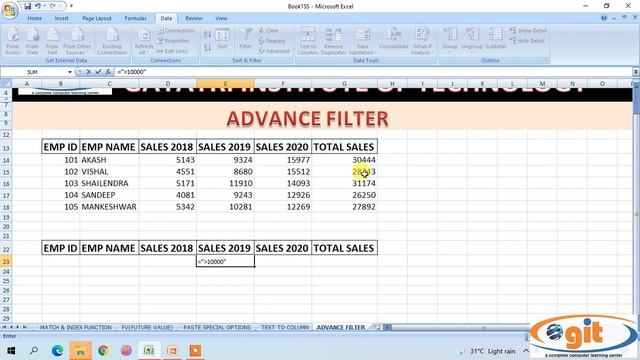Switch to the View tab
The width and height of the screenshot is (640, 360).
click(x=221, y=18)
